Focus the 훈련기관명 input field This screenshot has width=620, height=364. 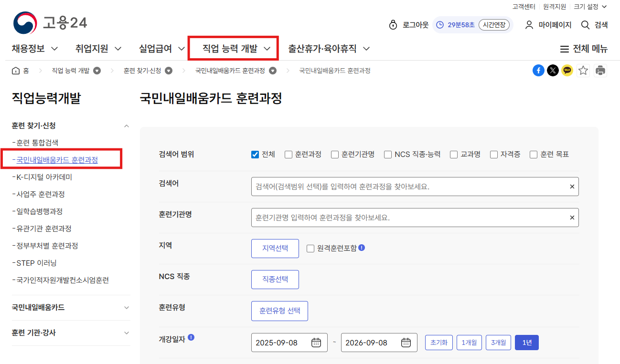coord(415,218)
